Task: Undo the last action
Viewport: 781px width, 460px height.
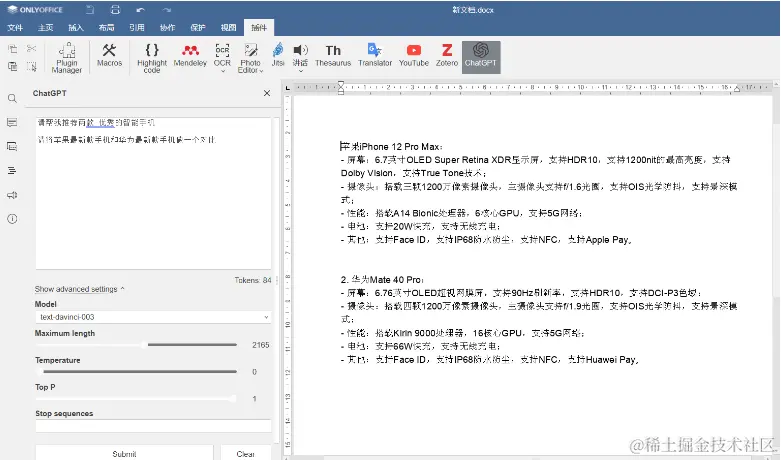Action: coord(140,9)
